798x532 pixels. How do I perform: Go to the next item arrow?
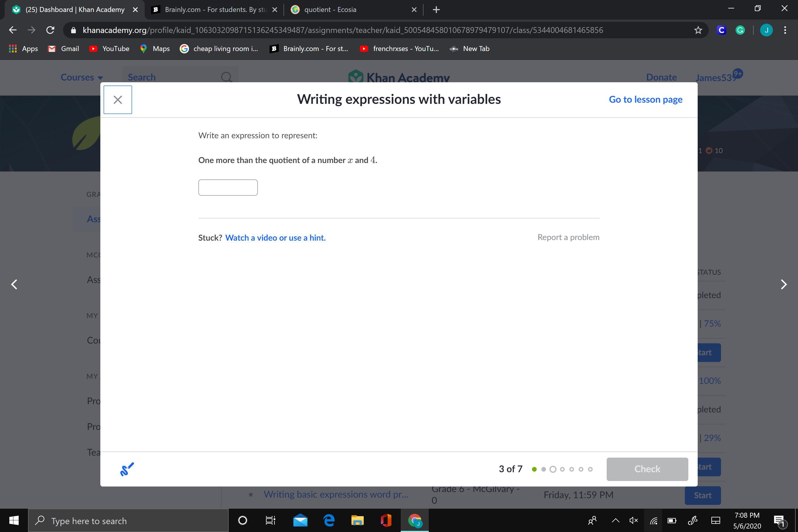pos(783,284)
